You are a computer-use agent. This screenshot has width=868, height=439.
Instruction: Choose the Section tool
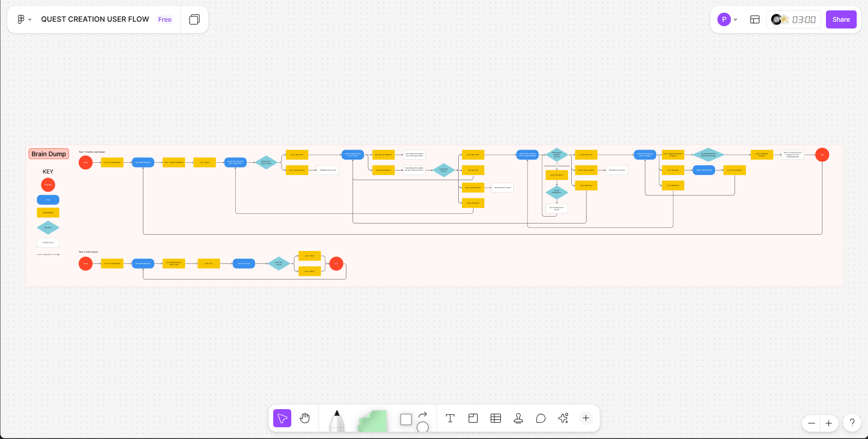(x=473, y=418)
